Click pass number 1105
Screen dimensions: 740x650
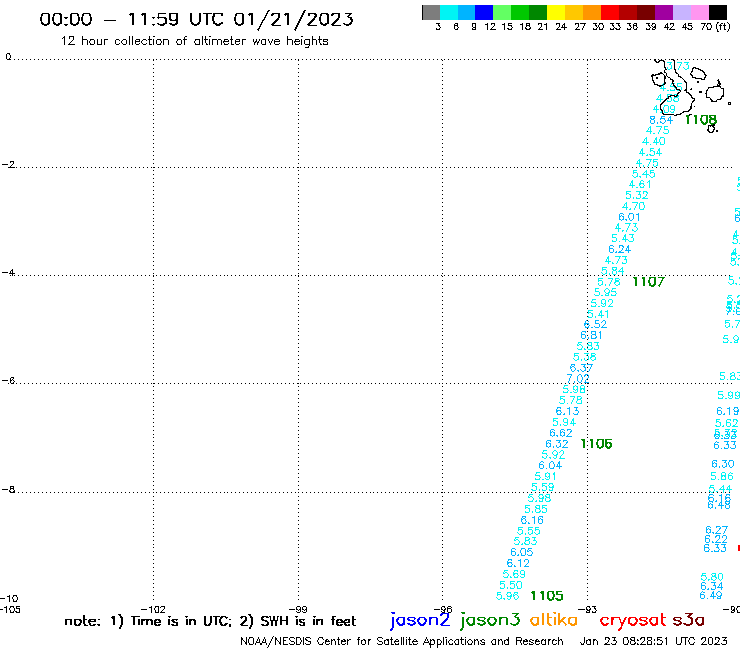(547, 596)
